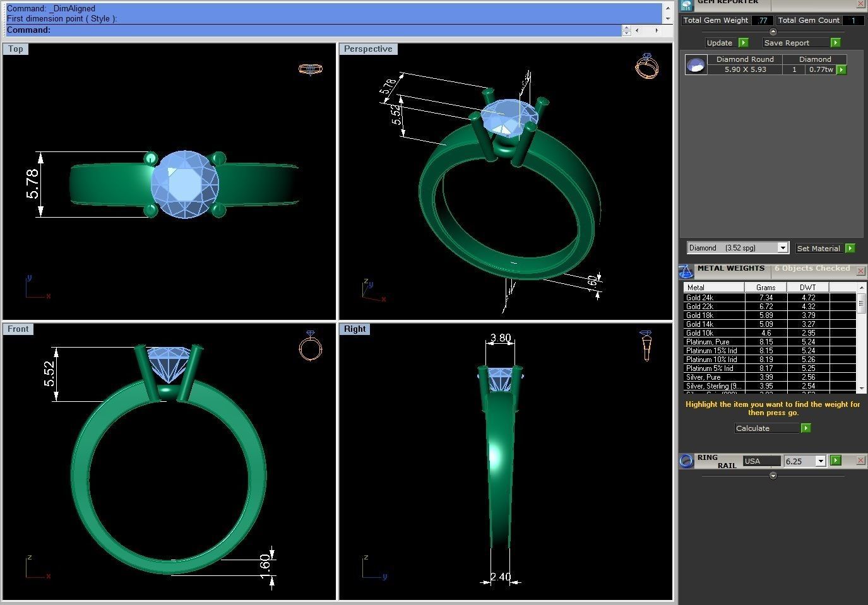Select the Silver, Pure row
This screenshot has width=868, height=605.
point(770,377)
